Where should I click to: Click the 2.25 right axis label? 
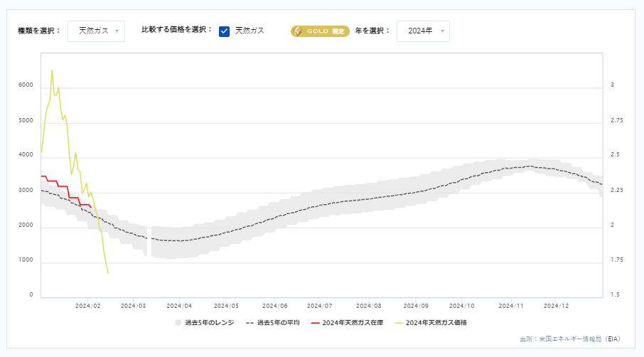(617, 190)
